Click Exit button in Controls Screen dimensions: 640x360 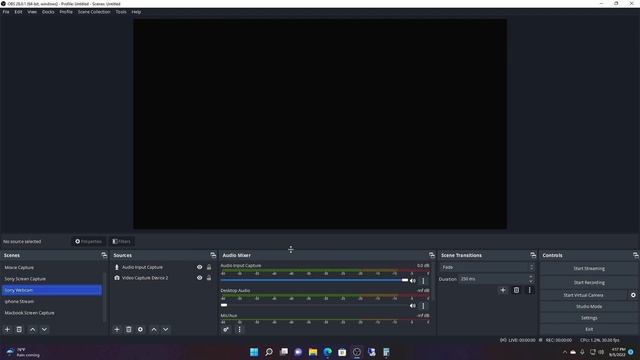(589, 329)
